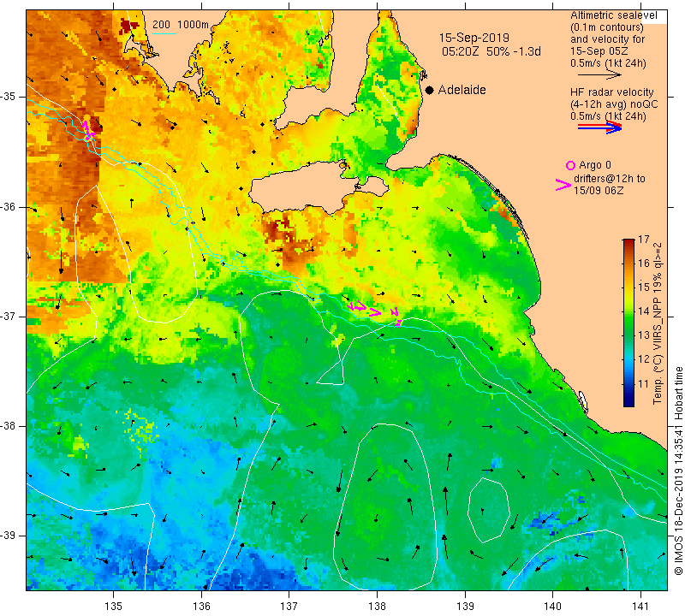Click the '(4-12h avg) noQC' legend text

(614, 104)
